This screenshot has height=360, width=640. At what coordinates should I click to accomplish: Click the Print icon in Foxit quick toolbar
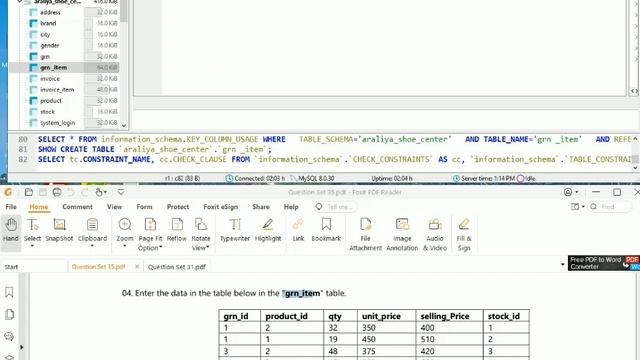coord(57,192)
